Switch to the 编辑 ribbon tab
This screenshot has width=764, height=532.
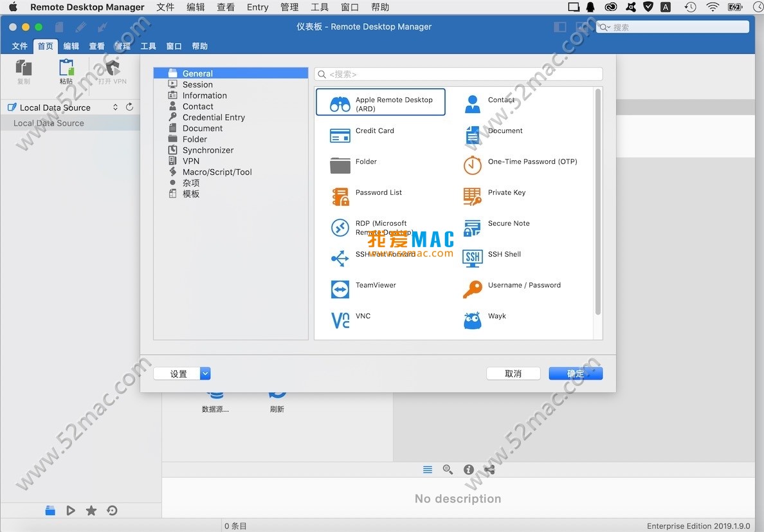point(71,46)
